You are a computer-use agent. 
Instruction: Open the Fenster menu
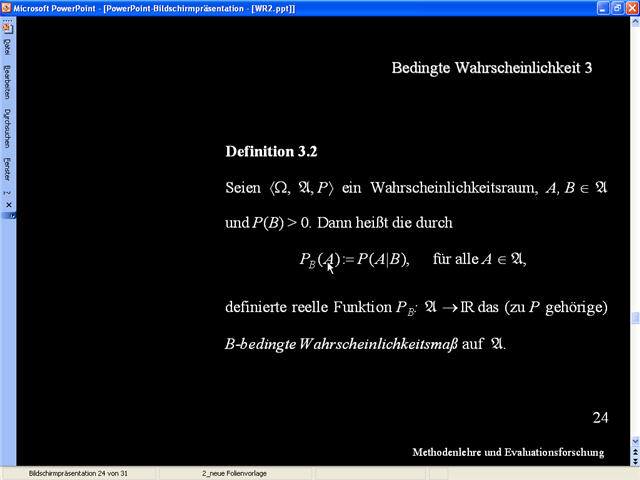coord(7,168)
